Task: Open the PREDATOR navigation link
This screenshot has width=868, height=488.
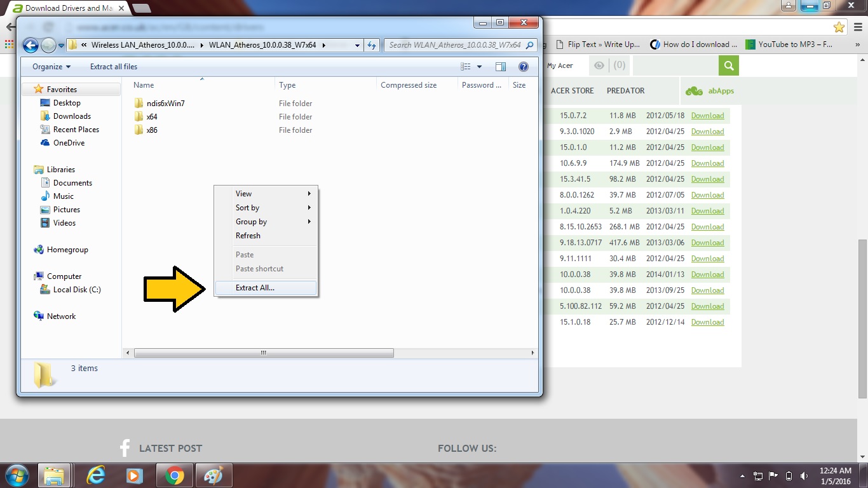Action: [625, 91]
